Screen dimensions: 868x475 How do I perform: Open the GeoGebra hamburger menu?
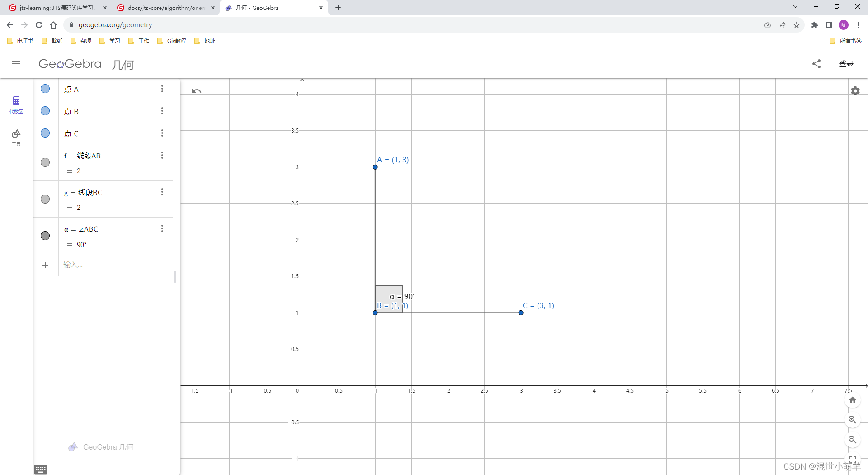(x=16, y=64)
